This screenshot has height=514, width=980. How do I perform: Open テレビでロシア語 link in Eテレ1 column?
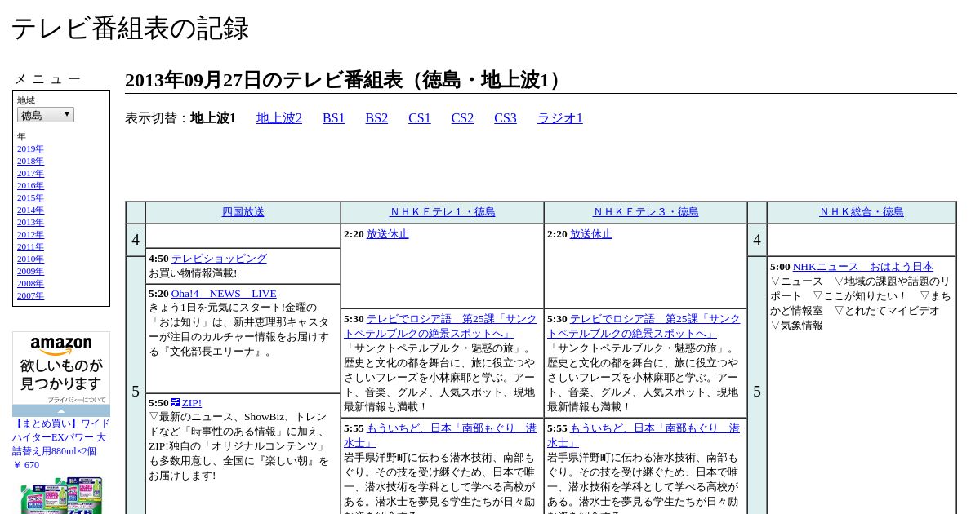441,326
